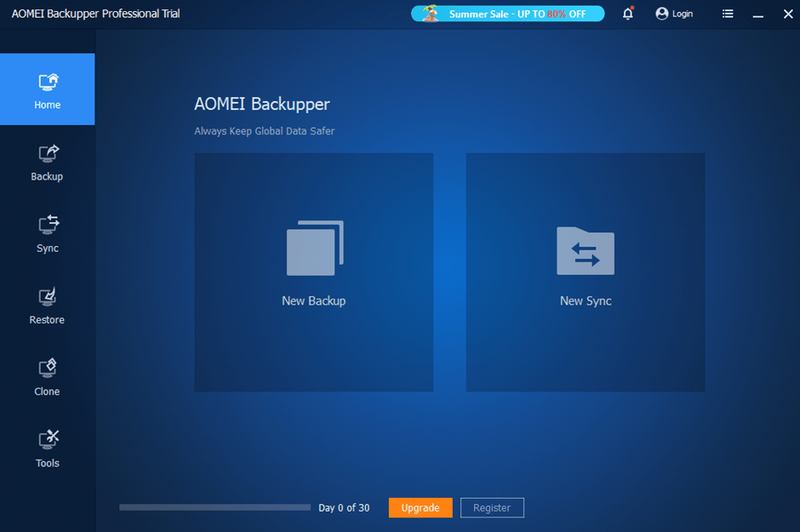Image resolution: width=800 pixels, height=532 pixels.
Task: Select the Home tab icon in sidebar
Action: pyautogui.click(x=47, y=81)
